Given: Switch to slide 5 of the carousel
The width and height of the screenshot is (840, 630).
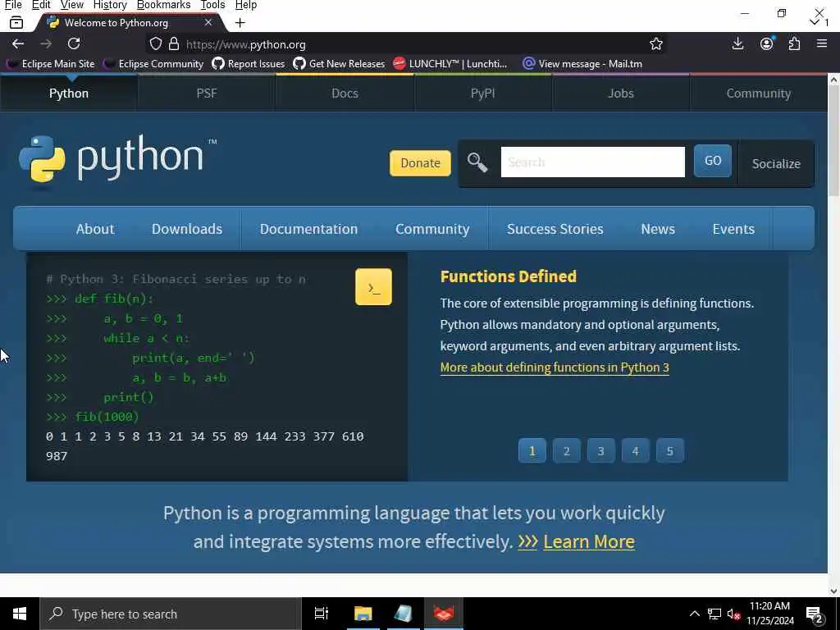Looking at the screenshot, I should pyautogui.click(x=669, y=451).
